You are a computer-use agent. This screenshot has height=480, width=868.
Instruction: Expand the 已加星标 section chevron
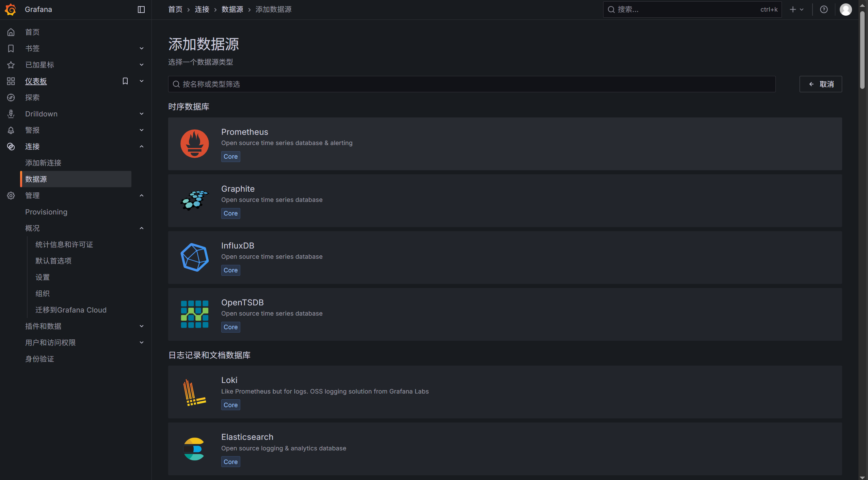[x=142, y=65]
